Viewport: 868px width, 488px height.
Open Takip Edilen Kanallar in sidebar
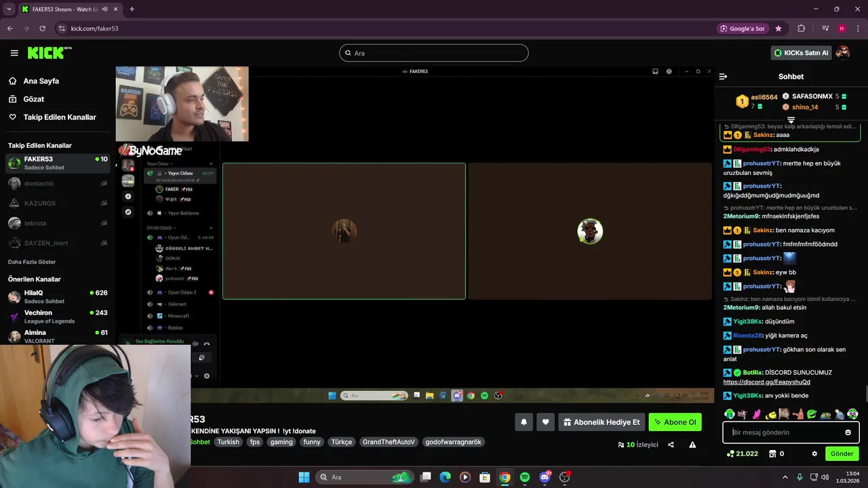pos(60,117)
